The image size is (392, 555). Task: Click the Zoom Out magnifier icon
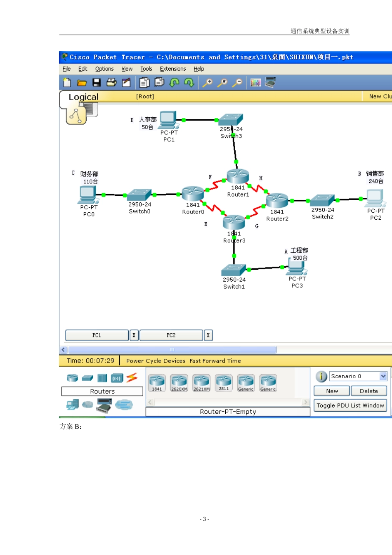coord(237,83)
